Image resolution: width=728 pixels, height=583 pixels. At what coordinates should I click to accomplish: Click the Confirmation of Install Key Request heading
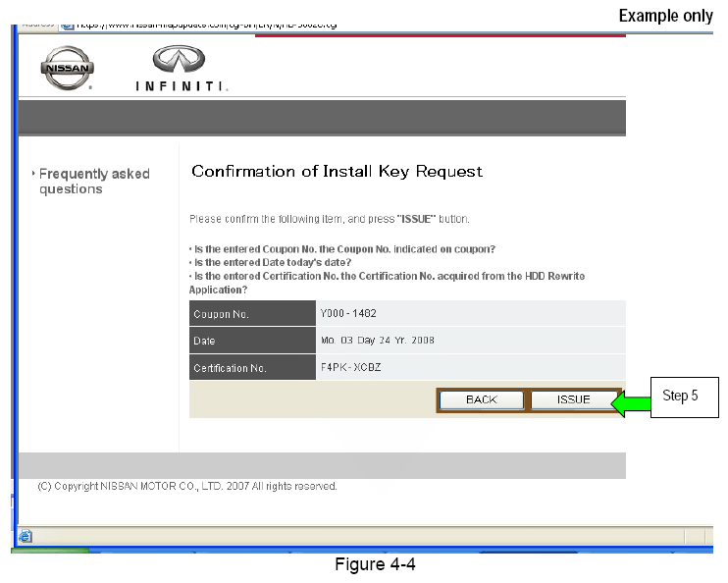337,172
